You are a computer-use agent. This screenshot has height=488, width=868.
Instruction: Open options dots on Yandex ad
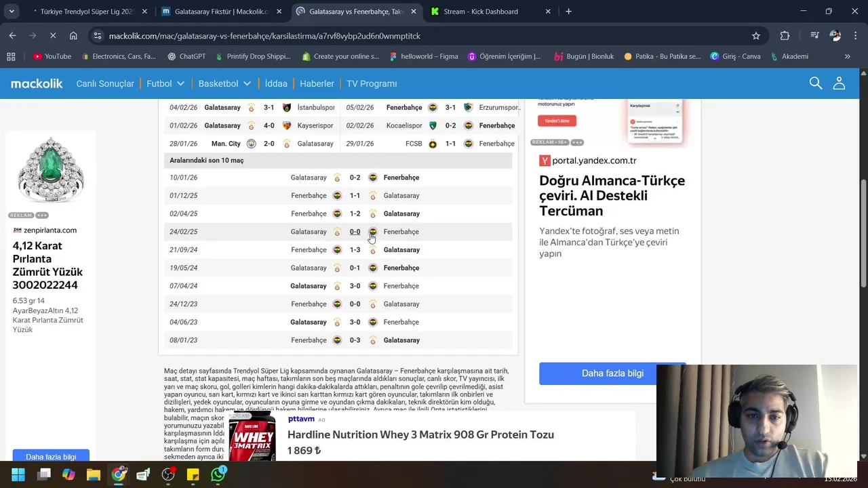pyautogui.click(x=577, y=142)
